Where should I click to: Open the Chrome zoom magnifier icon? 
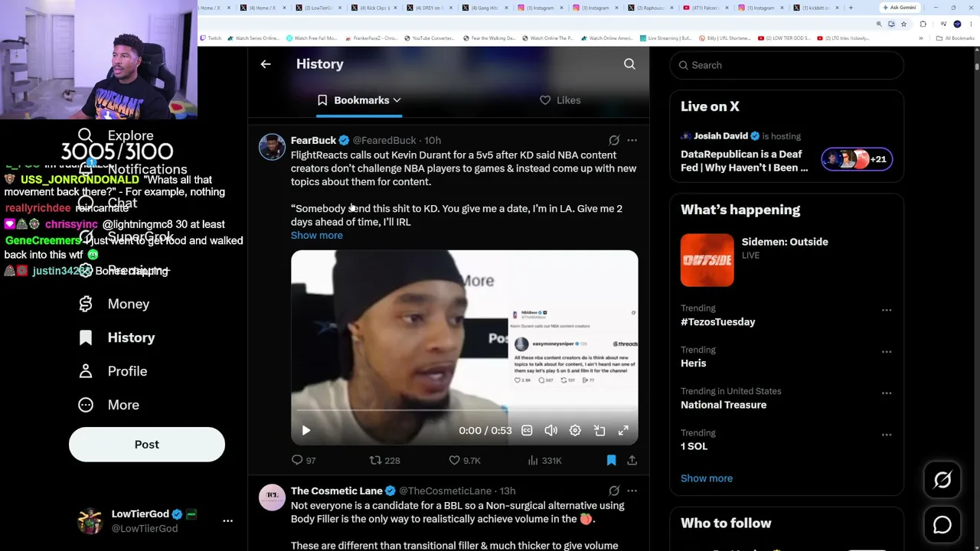[879, 24]
